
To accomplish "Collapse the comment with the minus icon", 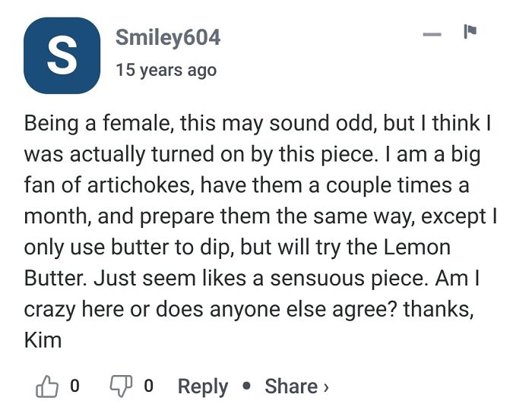I will [432, 34].
